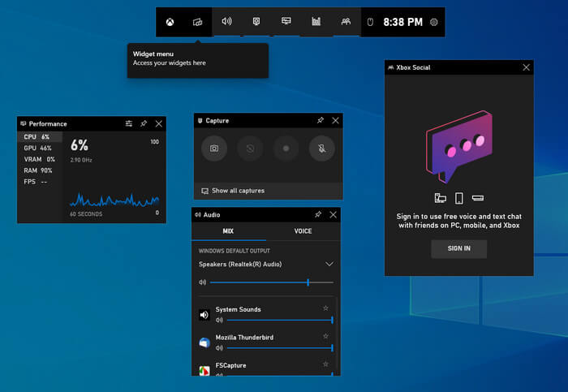Open the Xbox home icon in top bar
568x392 pixels.
coord(169,22)
